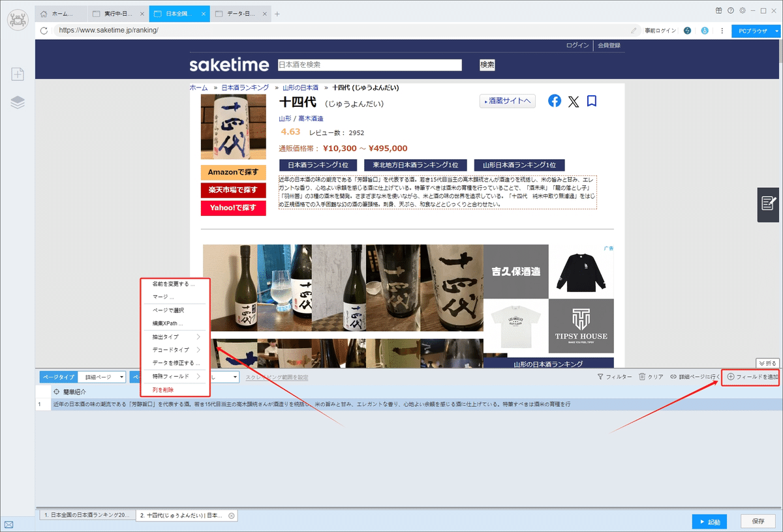Click the 起動 start button

709,522
